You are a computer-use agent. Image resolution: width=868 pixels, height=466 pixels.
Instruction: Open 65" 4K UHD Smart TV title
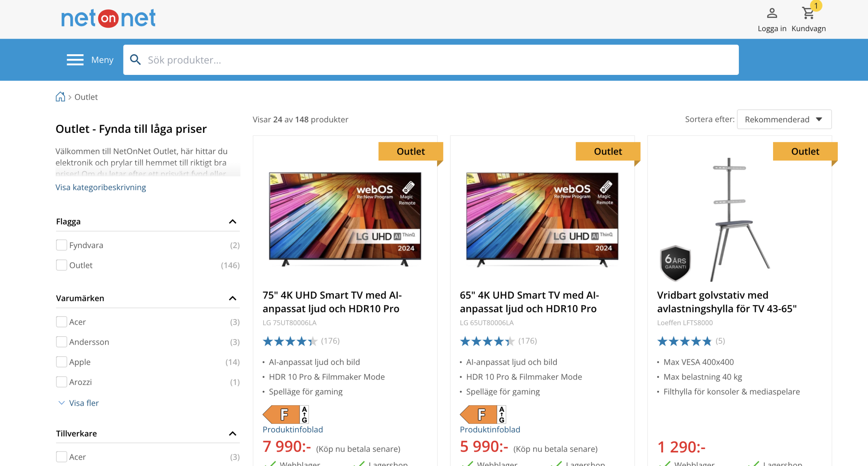point(529,302)
